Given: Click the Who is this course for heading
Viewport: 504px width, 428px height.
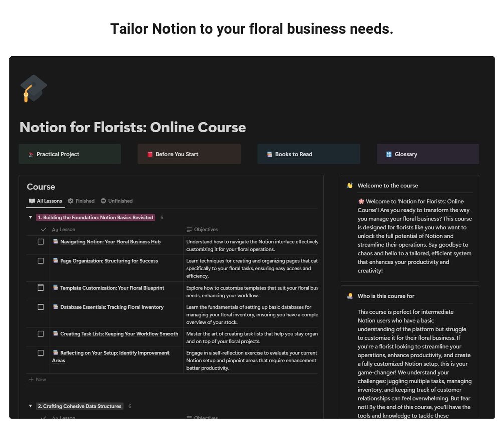Looking at the screenshot, I should [386, 296].
